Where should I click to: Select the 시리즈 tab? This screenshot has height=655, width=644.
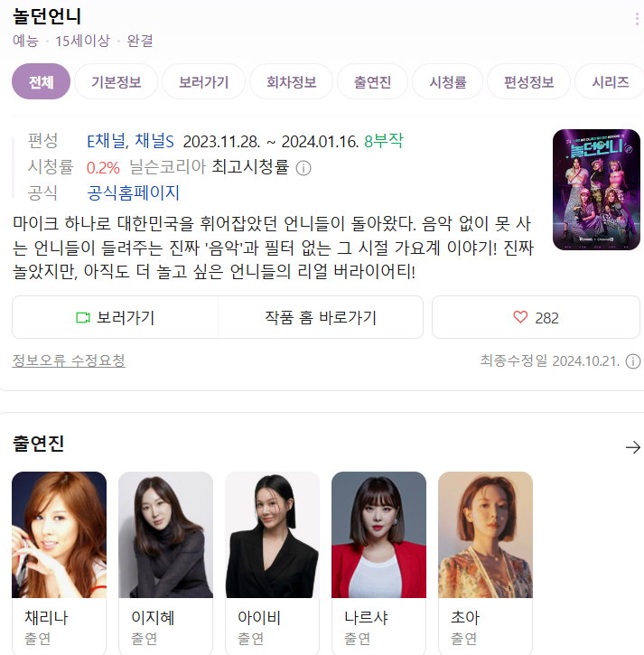(610, 81)
